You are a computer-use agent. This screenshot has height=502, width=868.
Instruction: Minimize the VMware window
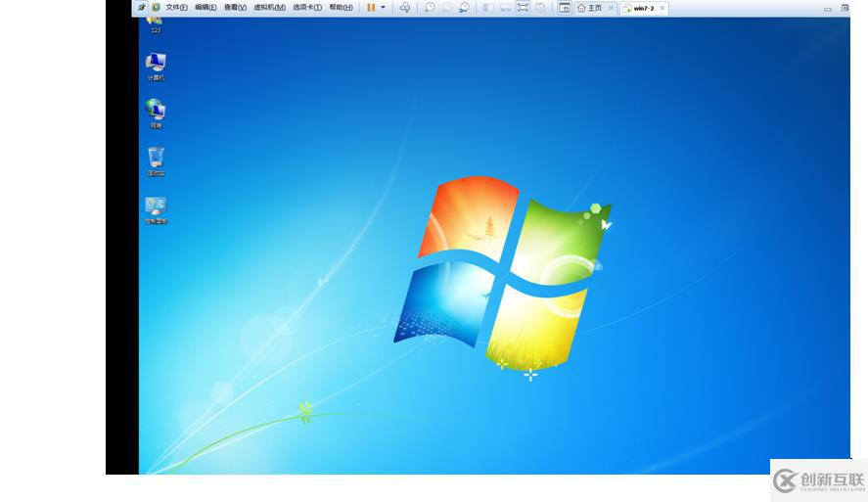click(828, 8)
